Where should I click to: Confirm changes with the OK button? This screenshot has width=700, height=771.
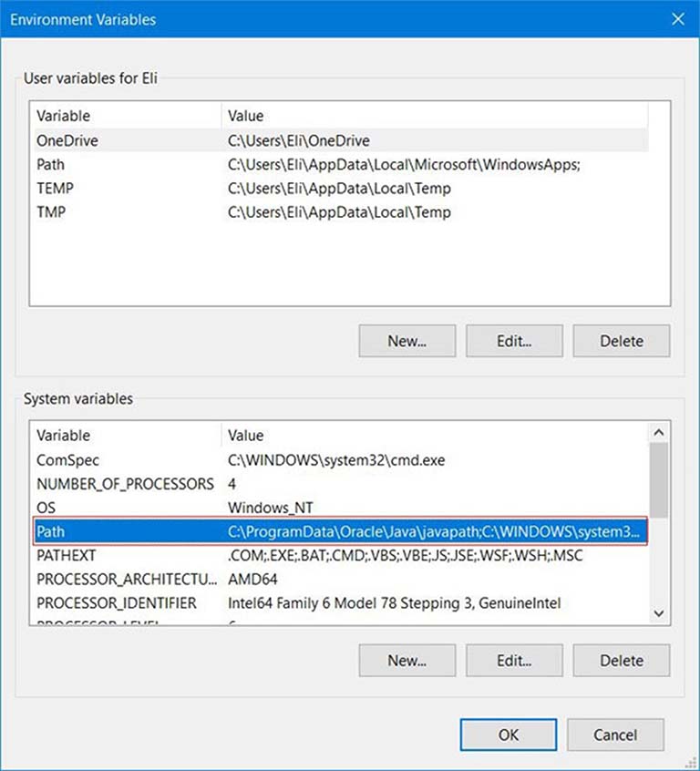(509, 735)
